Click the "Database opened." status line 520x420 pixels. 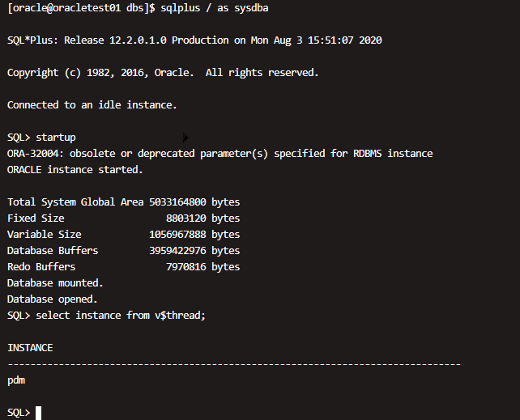(52, 299)
